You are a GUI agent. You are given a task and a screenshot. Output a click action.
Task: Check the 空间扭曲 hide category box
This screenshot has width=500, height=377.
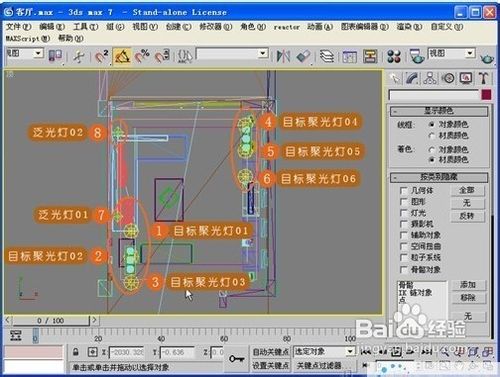404,246
